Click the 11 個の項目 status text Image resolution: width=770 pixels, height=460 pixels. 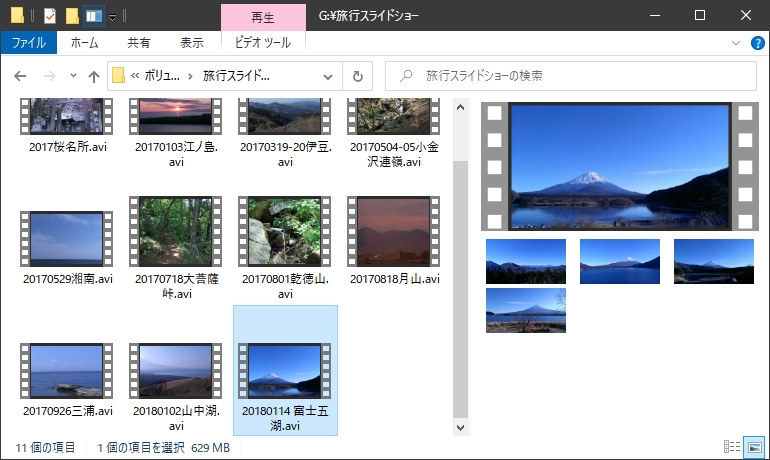[x=45, y=448]
